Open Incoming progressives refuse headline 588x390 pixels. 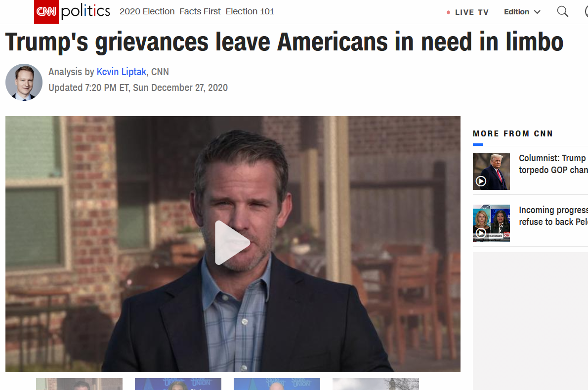coord(553,216)
